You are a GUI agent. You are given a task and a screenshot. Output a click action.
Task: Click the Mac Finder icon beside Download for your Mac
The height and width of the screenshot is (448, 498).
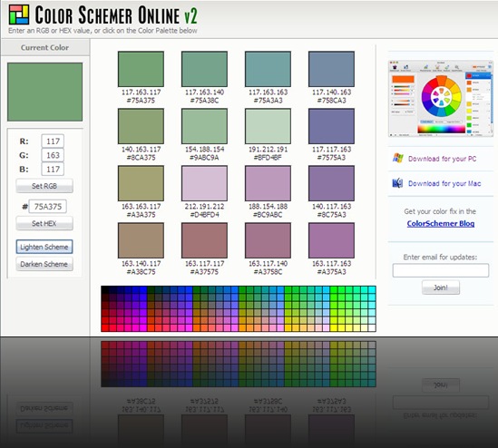point(397,183)
